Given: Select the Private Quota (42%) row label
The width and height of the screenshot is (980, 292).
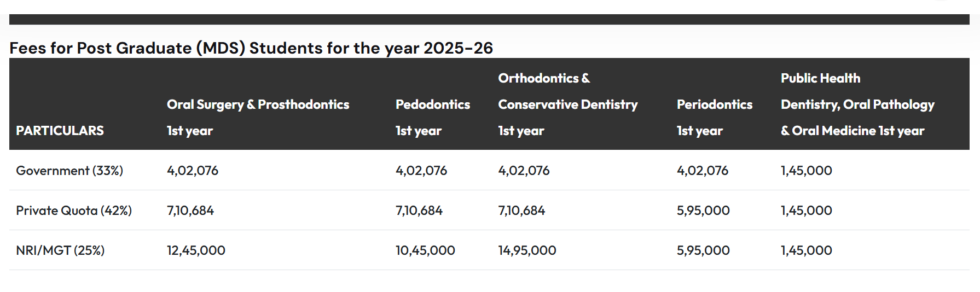Looking at the screenshot, I should click(x=74, y=211).
